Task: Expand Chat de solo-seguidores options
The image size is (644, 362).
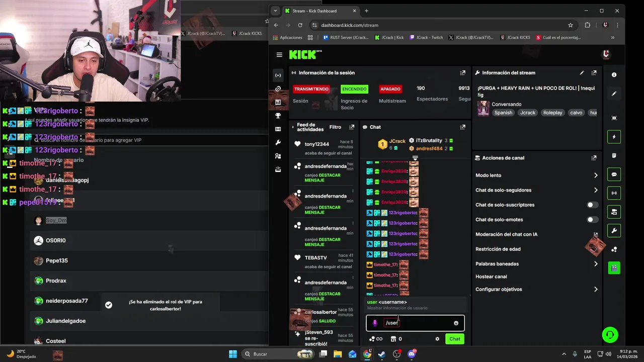Action: [596, 190]
